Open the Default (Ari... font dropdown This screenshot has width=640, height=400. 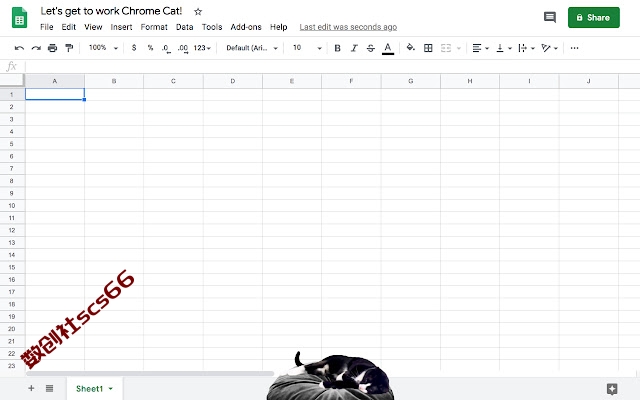click(252, 48)
